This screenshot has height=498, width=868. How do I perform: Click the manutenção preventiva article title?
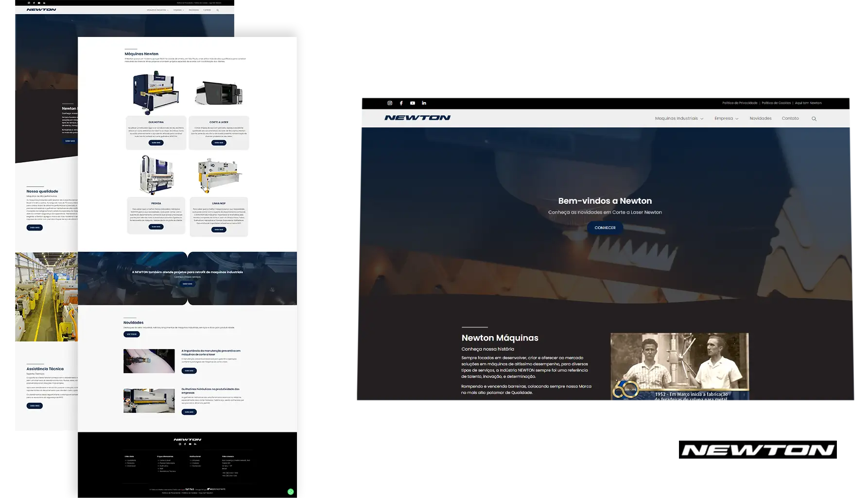211,353
